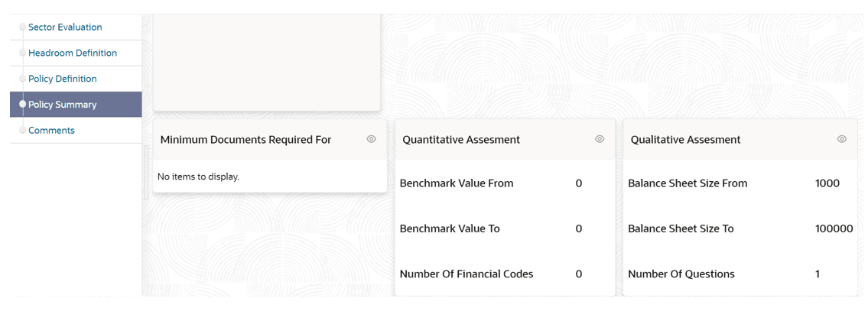Click the Sector Evaluation step bullet icon
This screenshot has height=311, width=868.
tap(22, 28)
